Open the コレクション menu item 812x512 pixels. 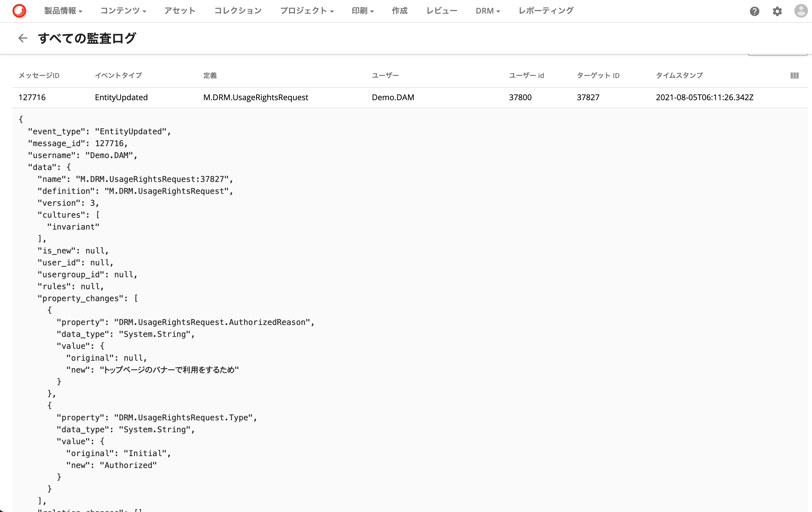tap(238, 11)
